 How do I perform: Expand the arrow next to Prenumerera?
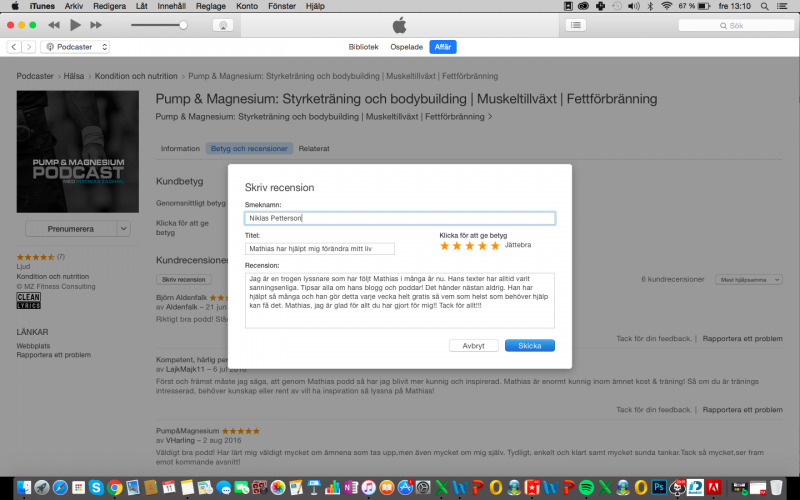[123, 229]
